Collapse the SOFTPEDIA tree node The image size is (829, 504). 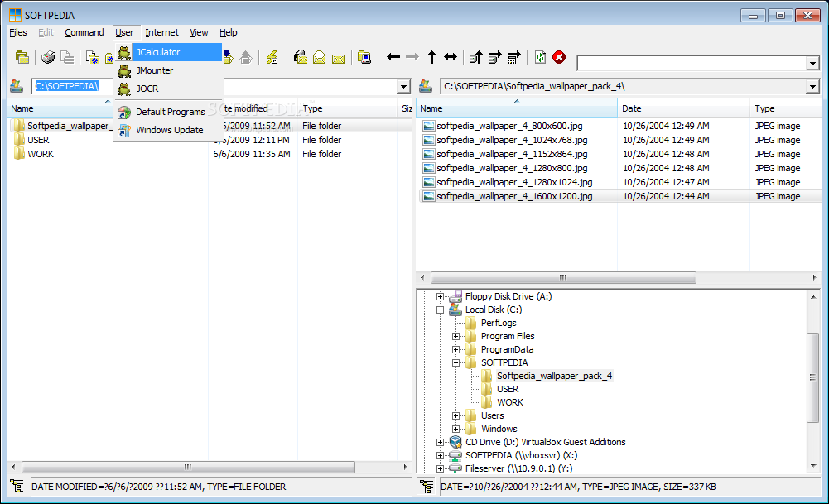pos(455,362)
